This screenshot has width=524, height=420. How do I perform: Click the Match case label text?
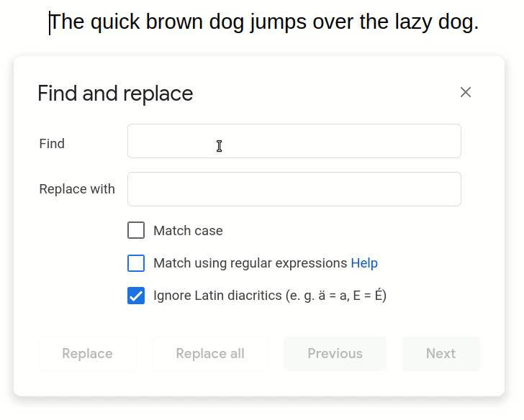[x=188, y=231]
